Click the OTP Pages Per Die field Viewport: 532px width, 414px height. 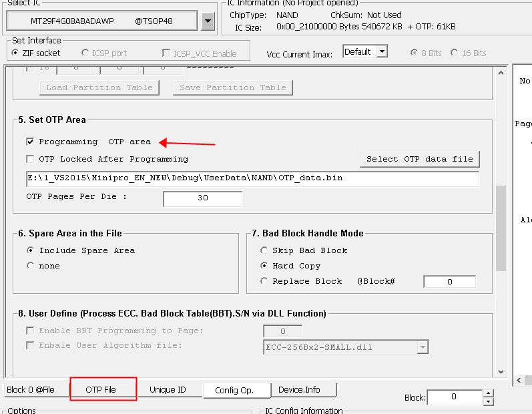point(202,198)
